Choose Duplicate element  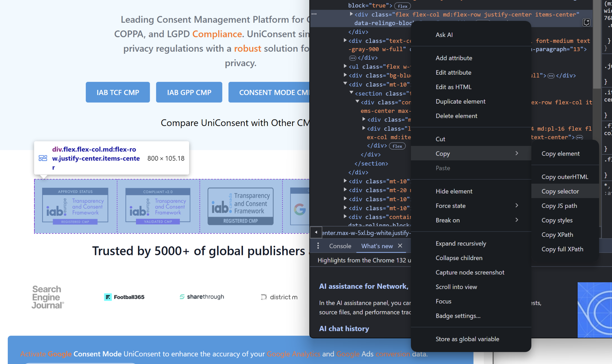[x=471, y=101]
